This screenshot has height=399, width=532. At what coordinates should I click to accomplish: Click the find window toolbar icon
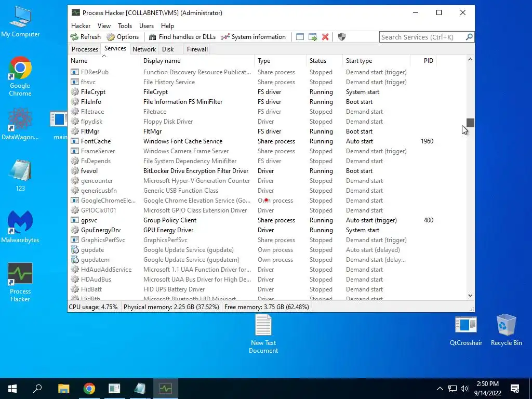coord(300,37)
